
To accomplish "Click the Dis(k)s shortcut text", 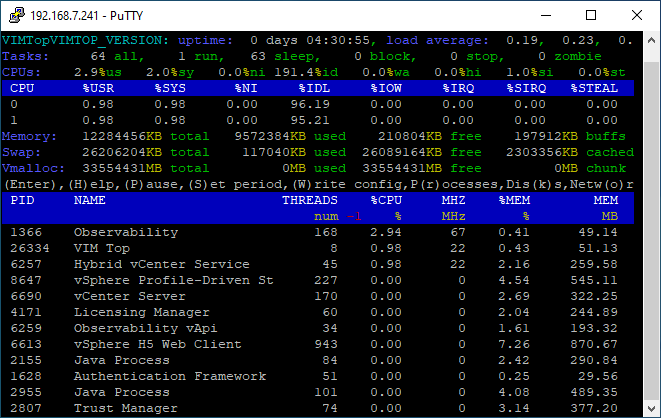I will coord(535,185).
